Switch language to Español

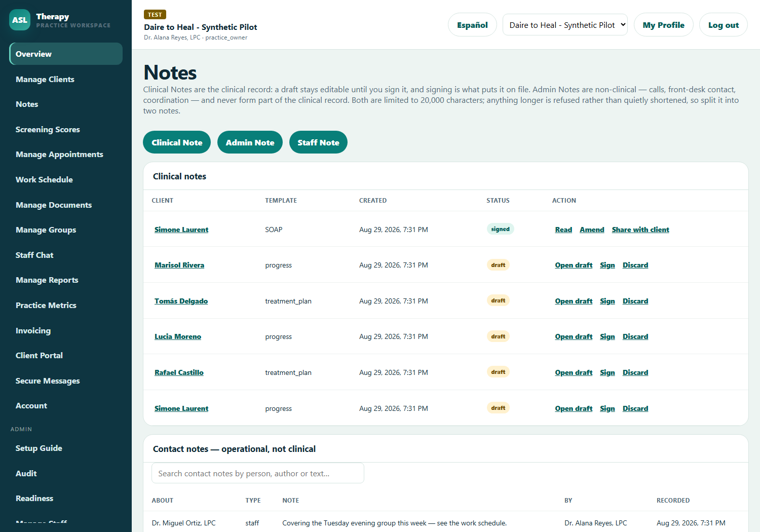pos(472,25)
